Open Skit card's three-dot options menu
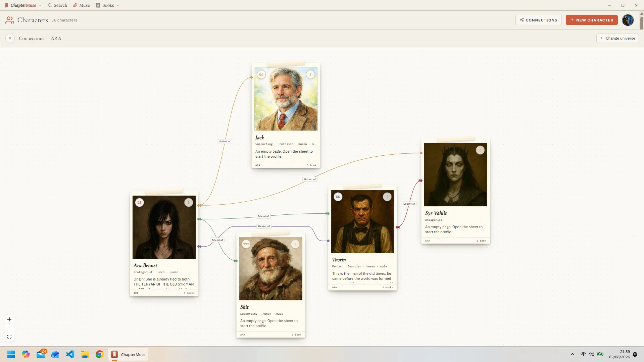The height and width of the screenshot is (362, 644). [295, 244]
